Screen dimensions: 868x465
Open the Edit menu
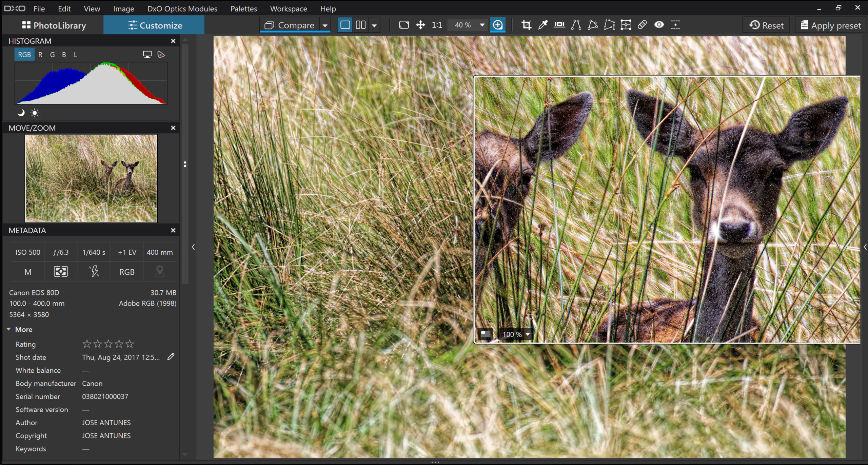(x=64, y=8)
